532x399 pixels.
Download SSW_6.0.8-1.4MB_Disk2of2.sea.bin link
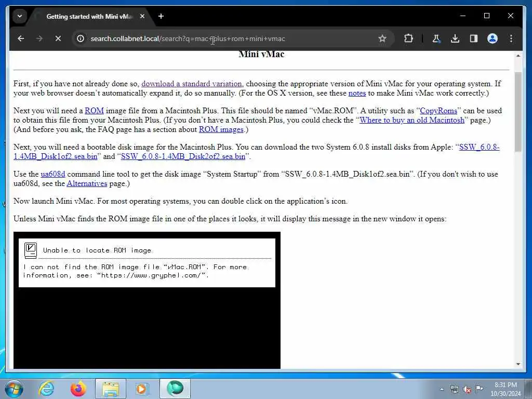click(x=183, y=156)
